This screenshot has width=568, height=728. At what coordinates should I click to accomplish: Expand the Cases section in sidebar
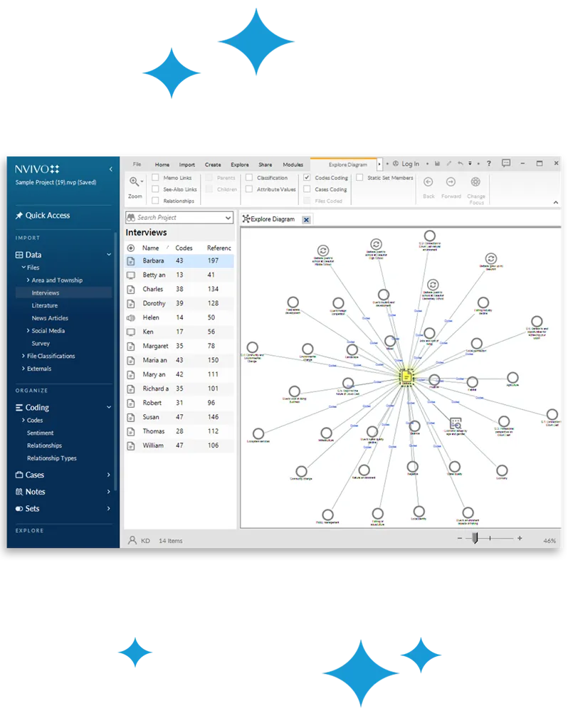pyautogui.click(x=109, y=475)
